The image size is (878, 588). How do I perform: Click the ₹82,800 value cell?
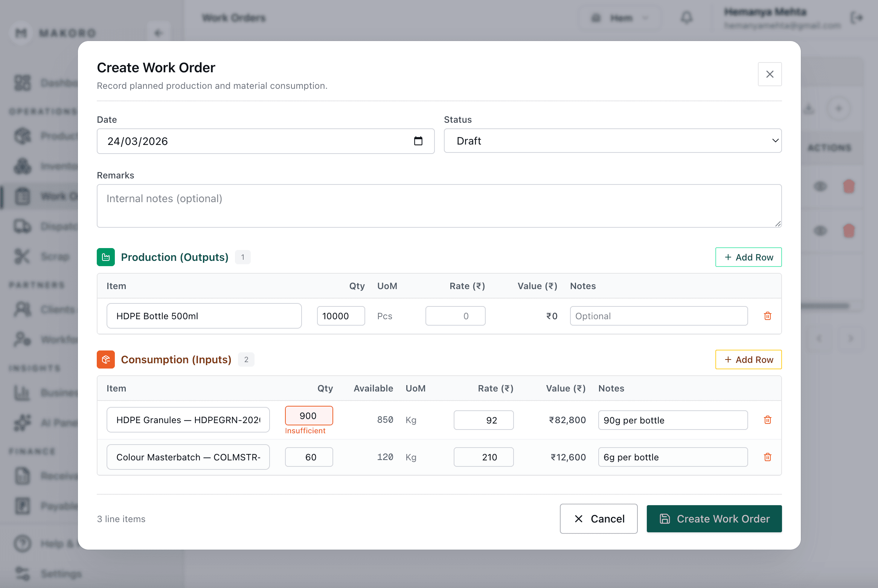click(567, 420)
